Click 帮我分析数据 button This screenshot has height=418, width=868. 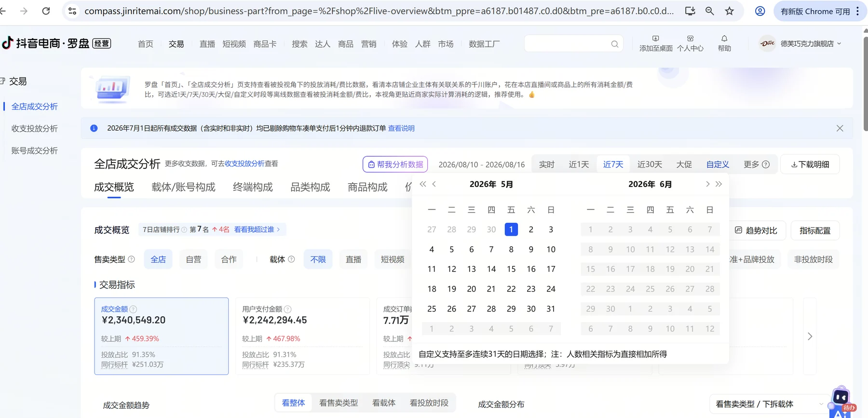pyautogui.click(x=395, y=164)
